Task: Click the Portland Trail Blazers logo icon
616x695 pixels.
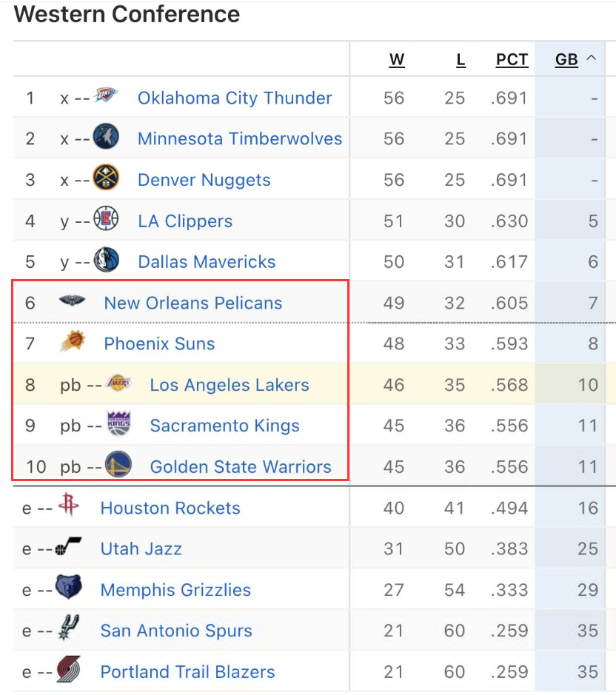Action: click(x=68, y=670)
